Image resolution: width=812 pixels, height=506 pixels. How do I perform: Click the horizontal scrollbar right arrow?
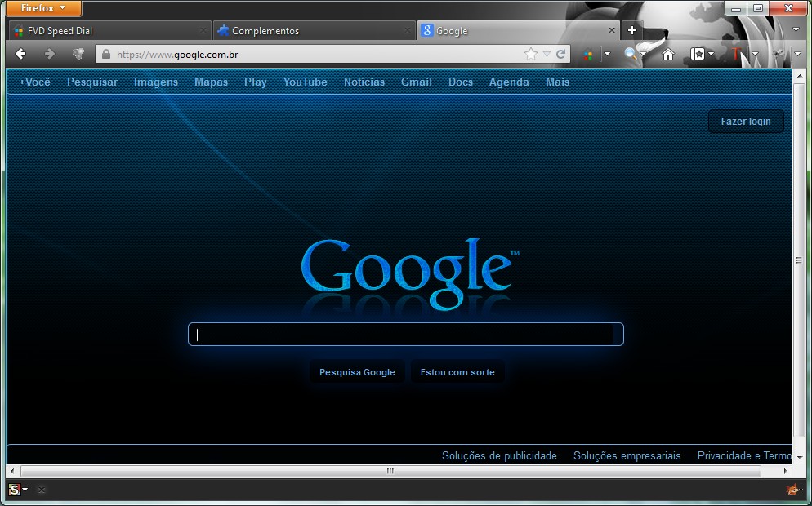tap(786, 471)
